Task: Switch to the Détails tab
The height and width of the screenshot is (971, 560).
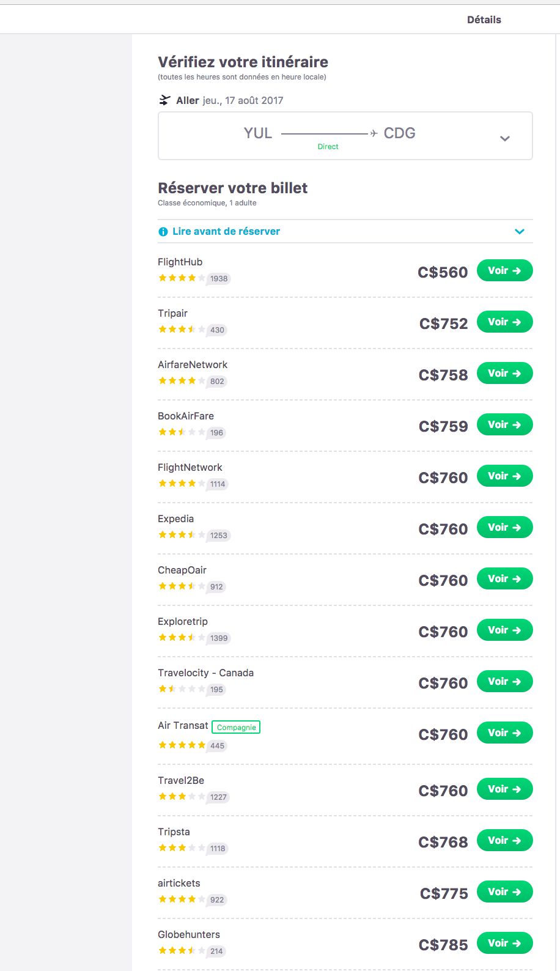Action: pyautogui.click(x=484, y=20)
